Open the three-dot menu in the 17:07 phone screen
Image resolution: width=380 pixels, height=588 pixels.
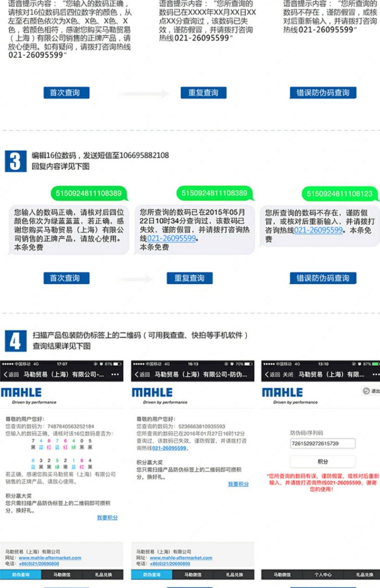tap(115, 374)
